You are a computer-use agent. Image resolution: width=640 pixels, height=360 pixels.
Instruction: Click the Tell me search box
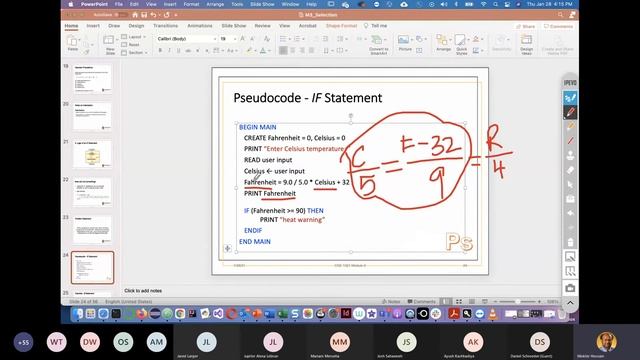point(376,26)
